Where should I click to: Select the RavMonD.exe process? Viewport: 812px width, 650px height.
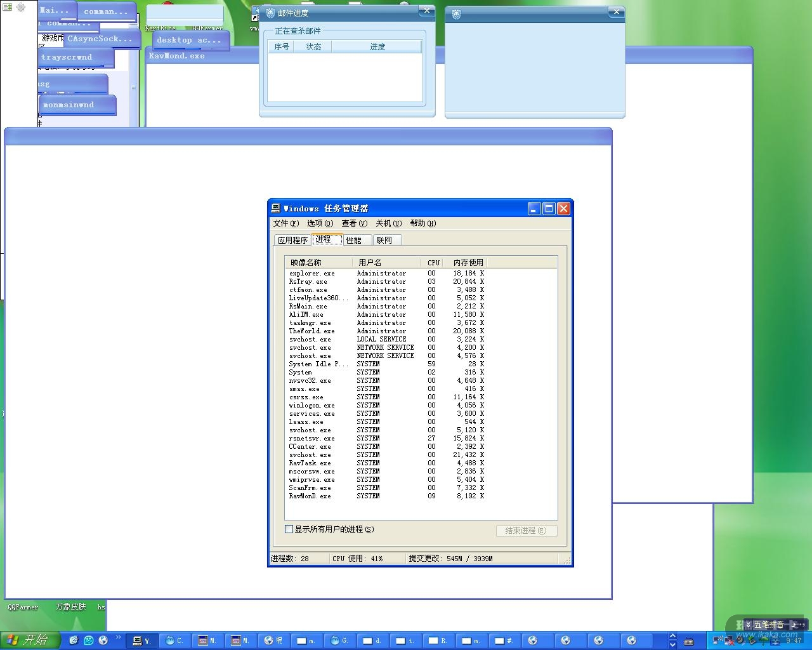point(387,496)
